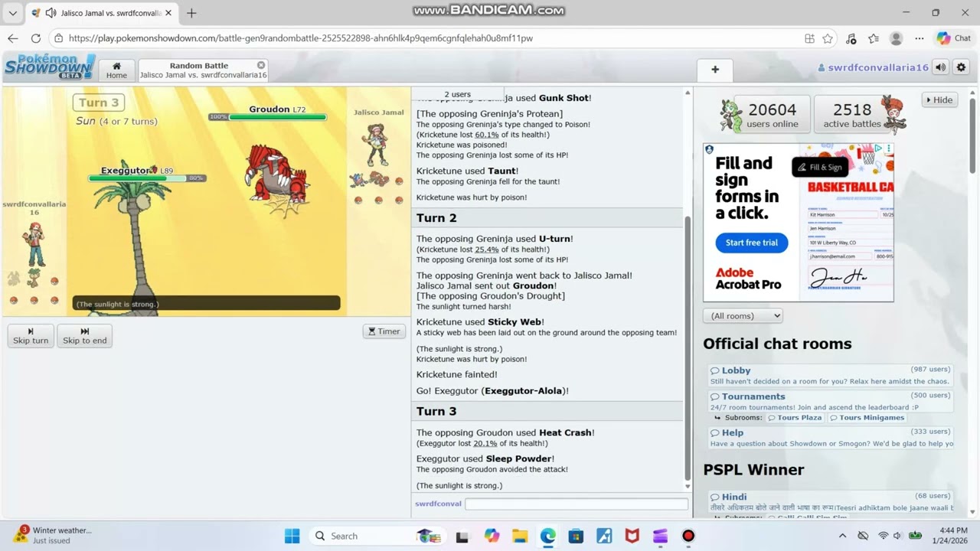The width and height of the screenshot is (980, 551).
Task: Show the 2 users list in battle chat
Action: (457, 94)
